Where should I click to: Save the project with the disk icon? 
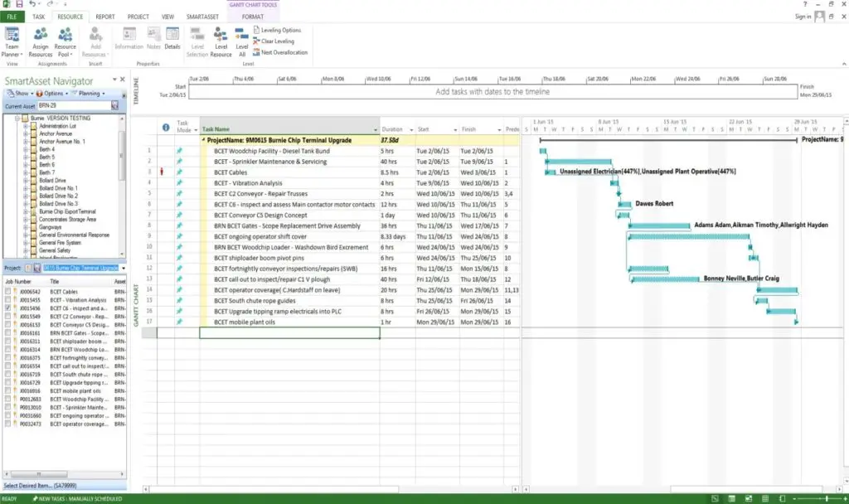tap(19, 4)
